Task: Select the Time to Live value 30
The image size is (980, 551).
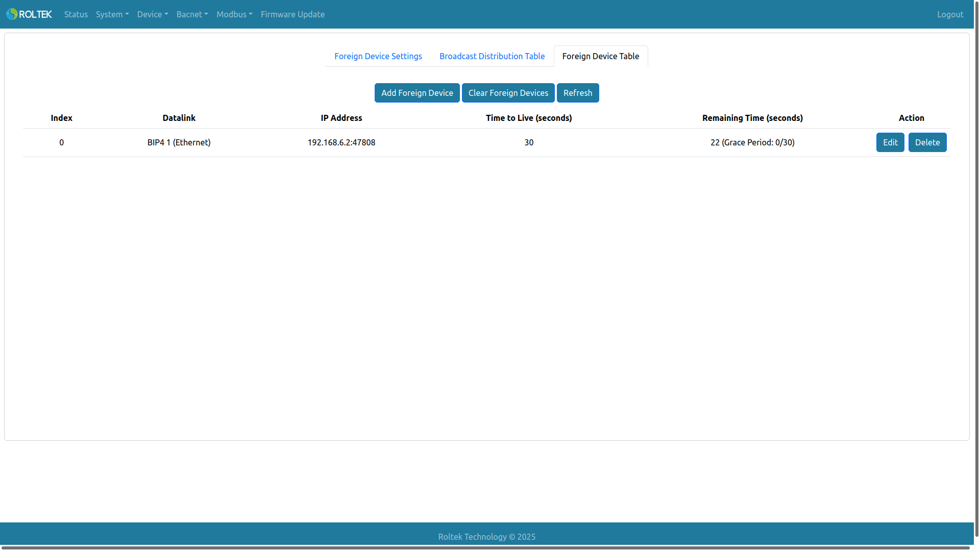Action: [529, 142]
